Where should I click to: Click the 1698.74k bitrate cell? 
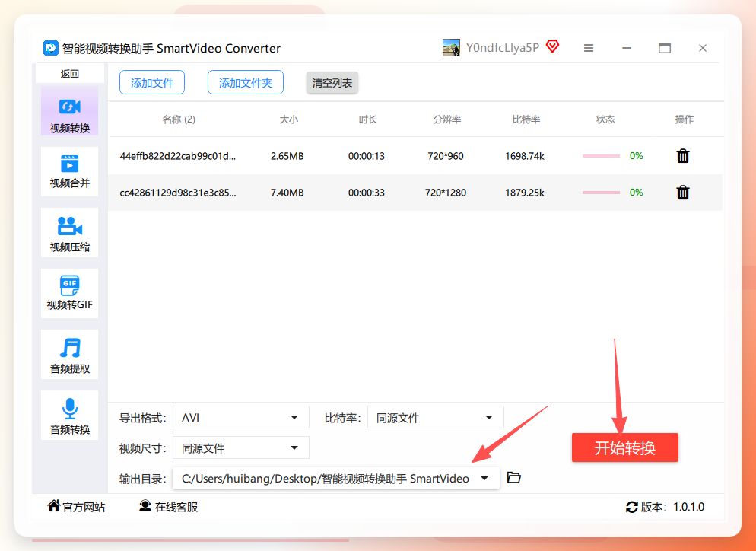coord(525,156)
